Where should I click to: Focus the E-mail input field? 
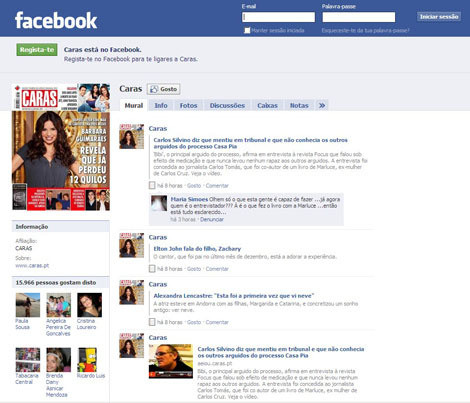278,17
